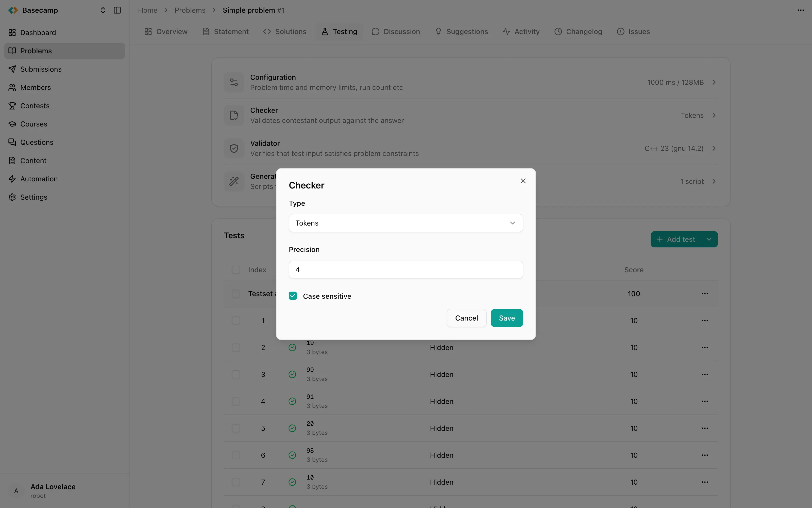Expand the 1 script row chevron

point(714,181)
